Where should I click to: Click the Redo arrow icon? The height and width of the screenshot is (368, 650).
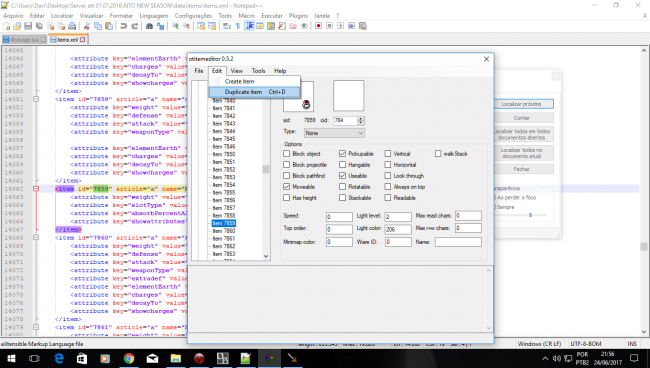click(134, 26)
